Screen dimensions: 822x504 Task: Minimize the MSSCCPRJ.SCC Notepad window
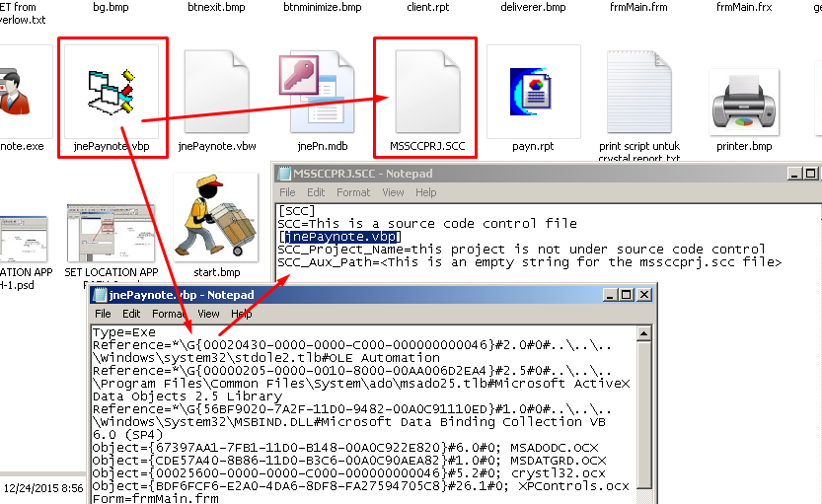coord(794,174)
